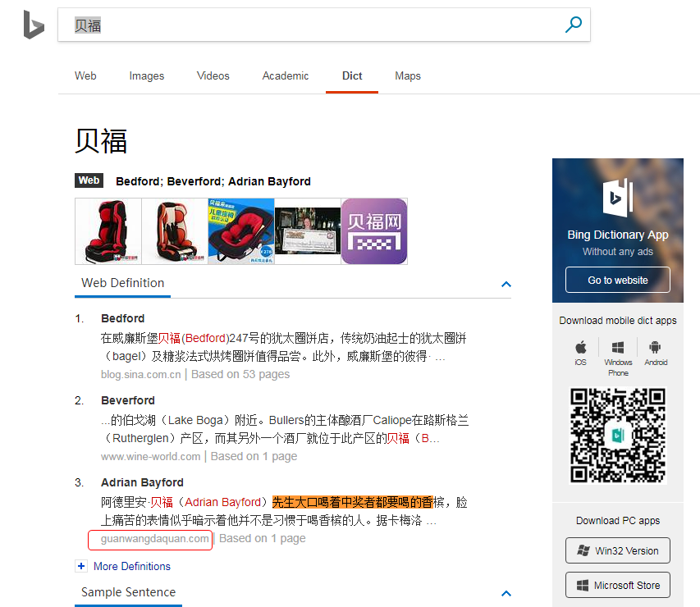Click the dictionary app QR code
700x607 pixels.
coord(618,436)
